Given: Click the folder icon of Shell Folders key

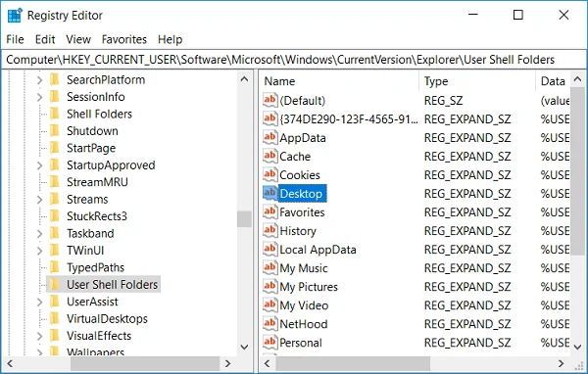Looking at the screenshot, I should [x=55, y=114].
